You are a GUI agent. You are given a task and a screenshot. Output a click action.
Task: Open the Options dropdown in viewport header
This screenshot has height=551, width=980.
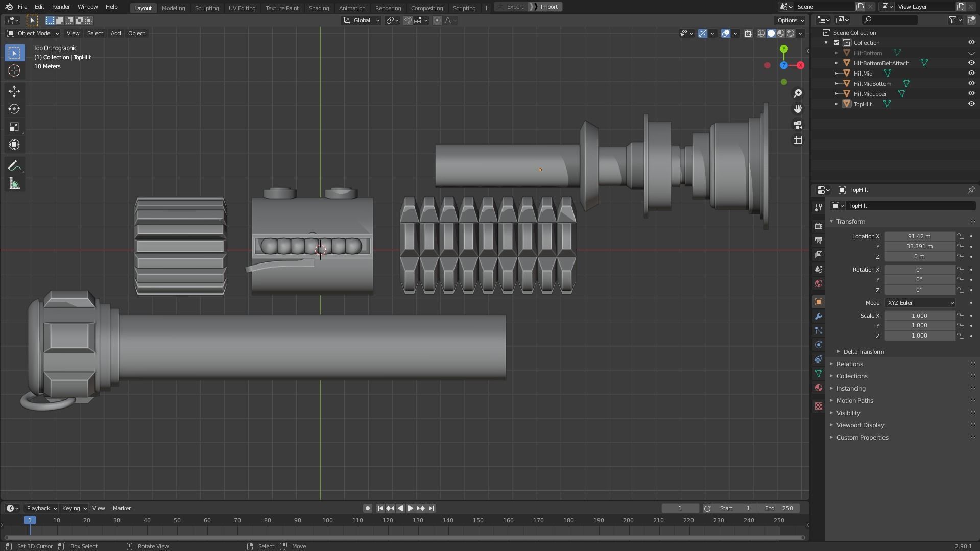click(790, 20)
